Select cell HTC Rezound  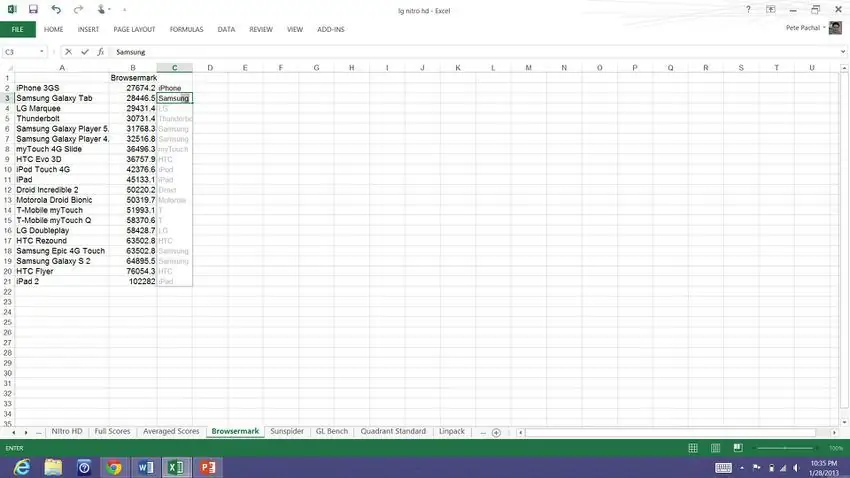tap(62, 241)
